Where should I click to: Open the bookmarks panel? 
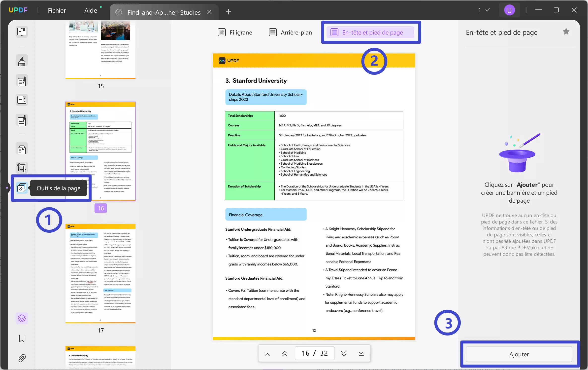click(22, 338)
